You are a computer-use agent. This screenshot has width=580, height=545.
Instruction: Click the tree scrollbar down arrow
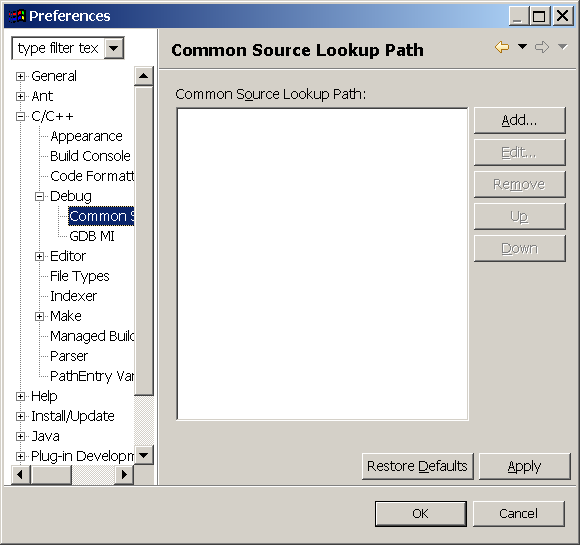click(x=144, y=455)
